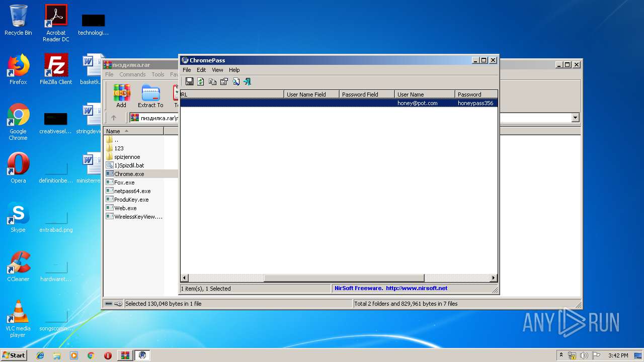Expand the WinRAR address path dropdown
Viewport: 644px width, 362px height.
[x=576, y=118]
